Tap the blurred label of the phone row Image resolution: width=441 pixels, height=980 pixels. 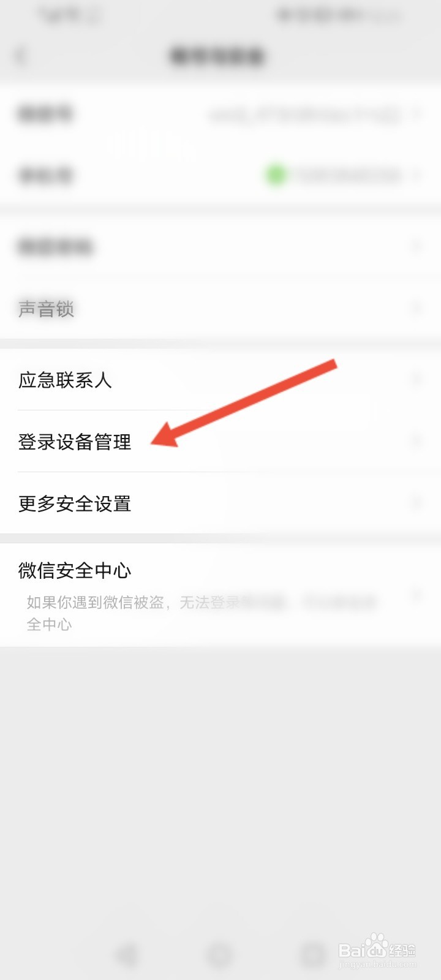(46, 176)
